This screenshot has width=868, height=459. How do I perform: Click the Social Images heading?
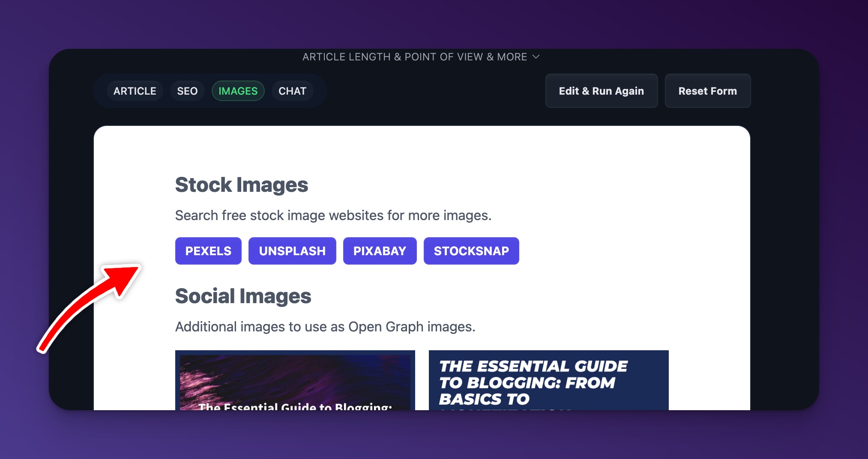243,296
